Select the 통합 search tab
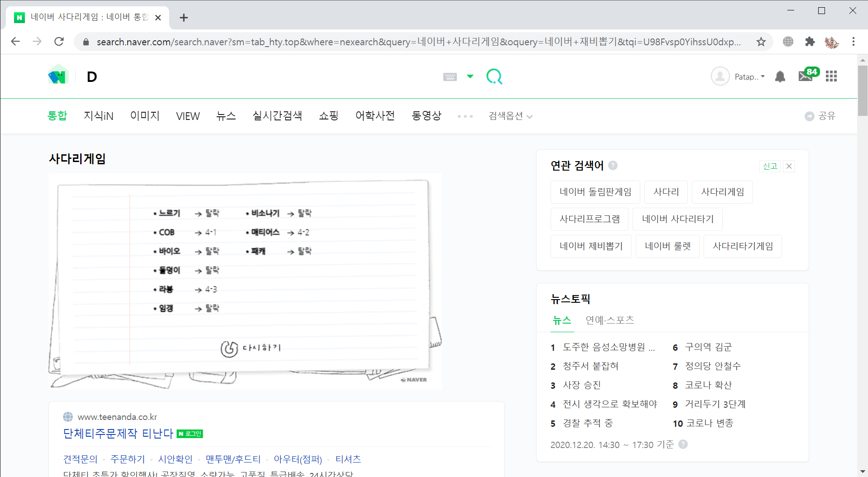Image resolution: width=868 pixels, height=477 pixels. click(x=58, y=116)
